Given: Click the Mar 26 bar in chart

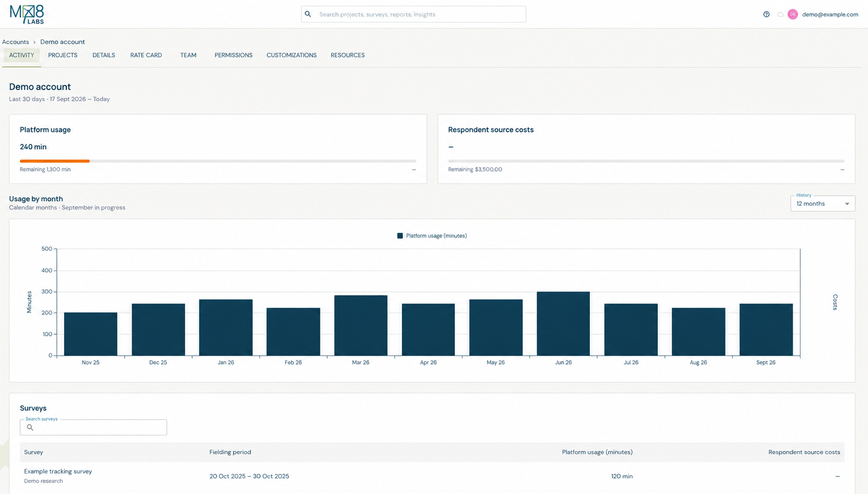Looking at the screenshot, I should point(361,325).
